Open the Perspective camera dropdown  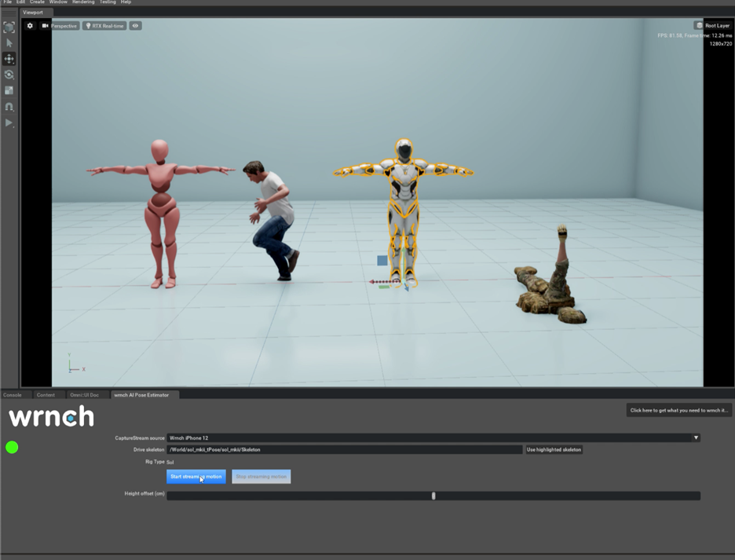60,26
